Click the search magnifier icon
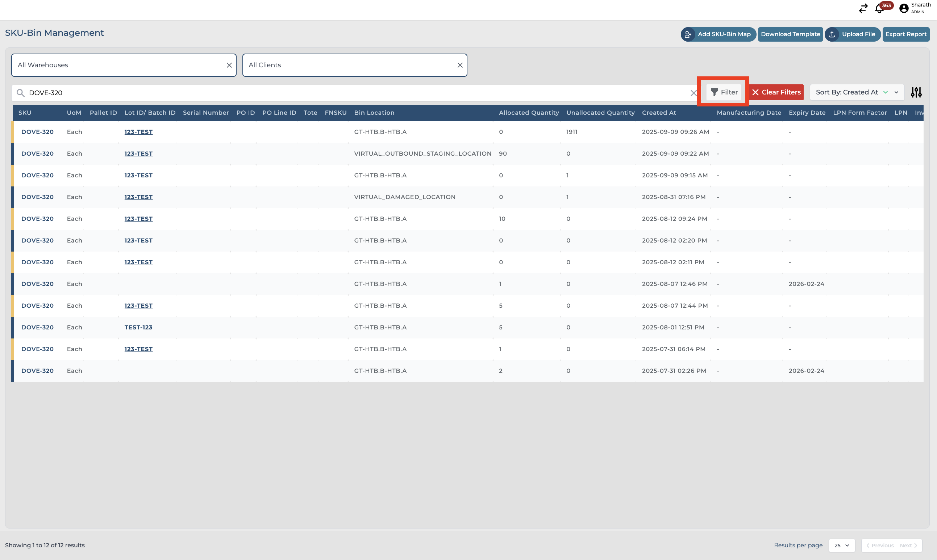 point(20,93)
